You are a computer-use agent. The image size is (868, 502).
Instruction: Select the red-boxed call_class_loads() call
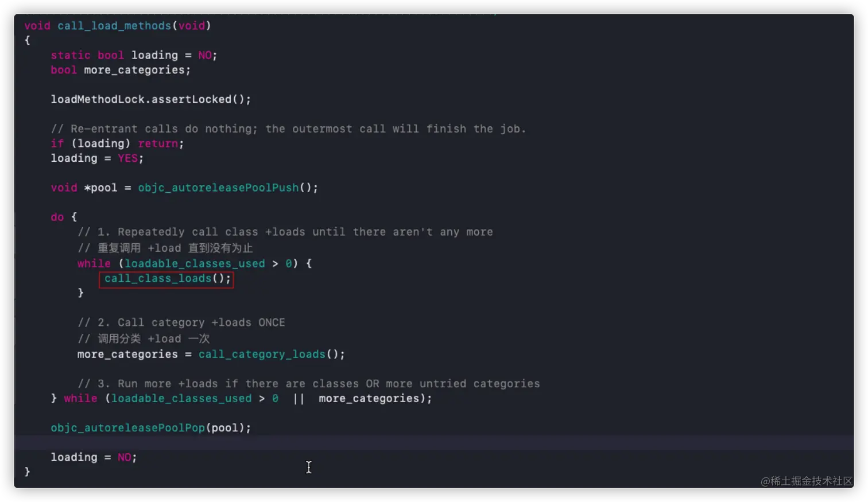(165, 278)
